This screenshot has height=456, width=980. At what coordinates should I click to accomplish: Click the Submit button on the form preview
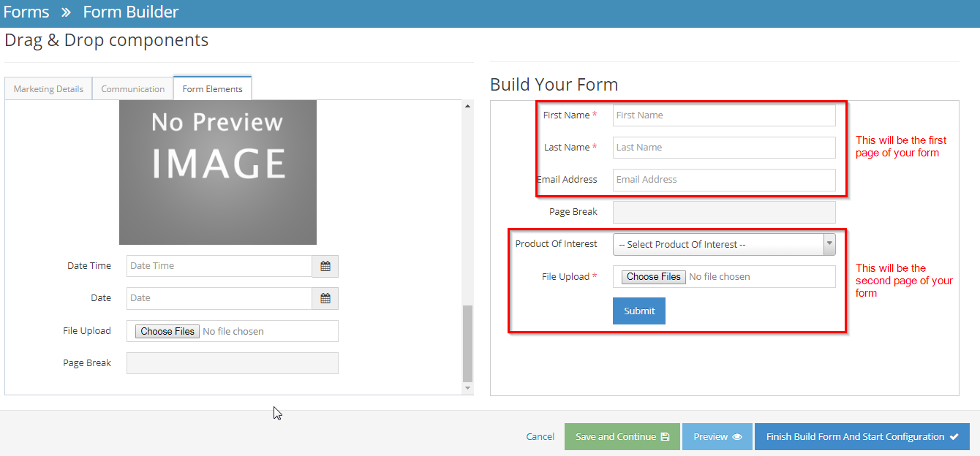point(638,311)
